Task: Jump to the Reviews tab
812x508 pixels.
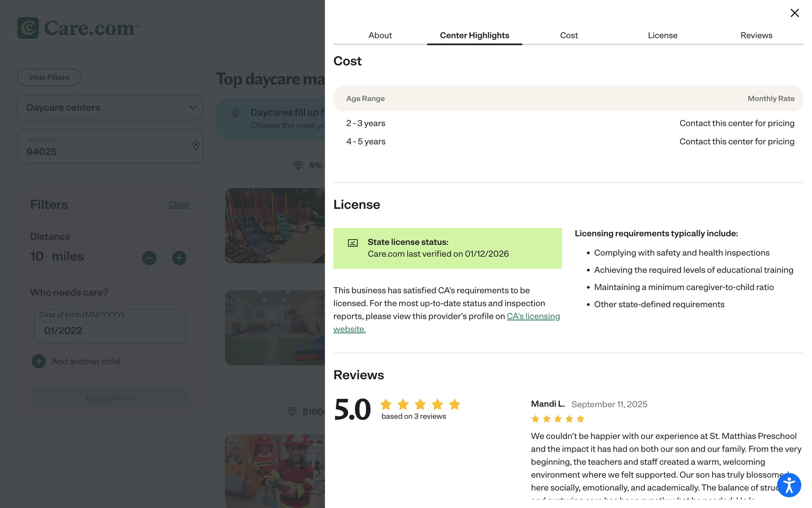Action: 756,36
